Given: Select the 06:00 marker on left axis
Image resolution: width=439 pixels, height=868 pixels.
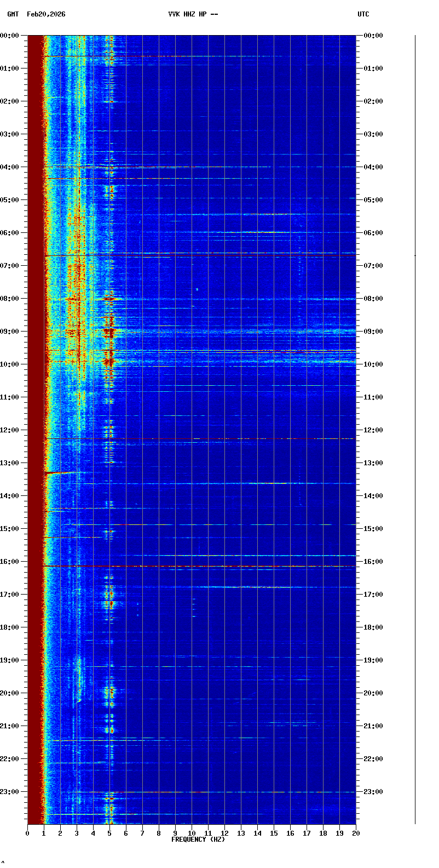Looking at the screenshot, I should point(9,233).
